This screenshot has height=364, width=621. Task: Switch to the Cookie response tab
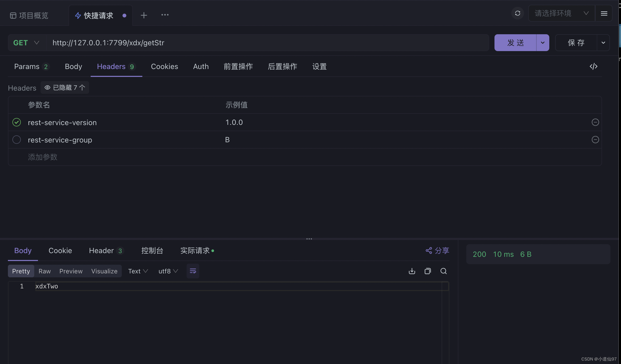(60, 250)
